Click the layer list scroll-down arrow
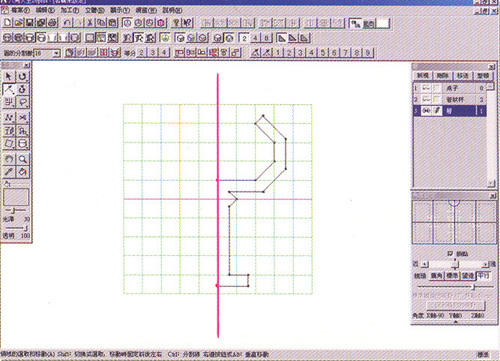The width and height of the screenshot is (500, 361). point(490,183)
